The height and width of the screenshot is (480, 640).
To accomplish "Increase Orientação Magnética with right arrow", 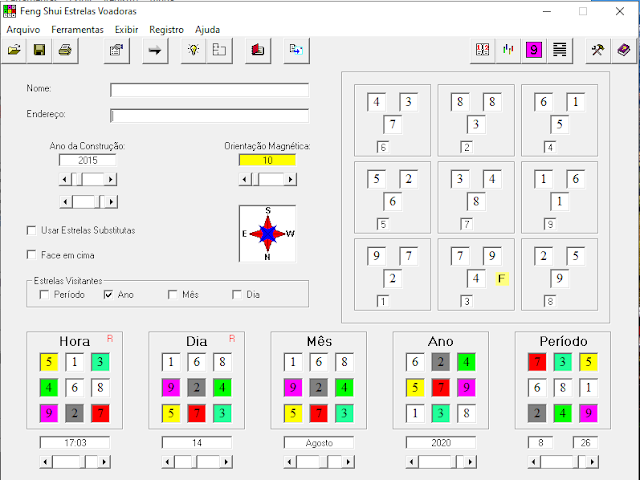I will (x=290, y=179).
